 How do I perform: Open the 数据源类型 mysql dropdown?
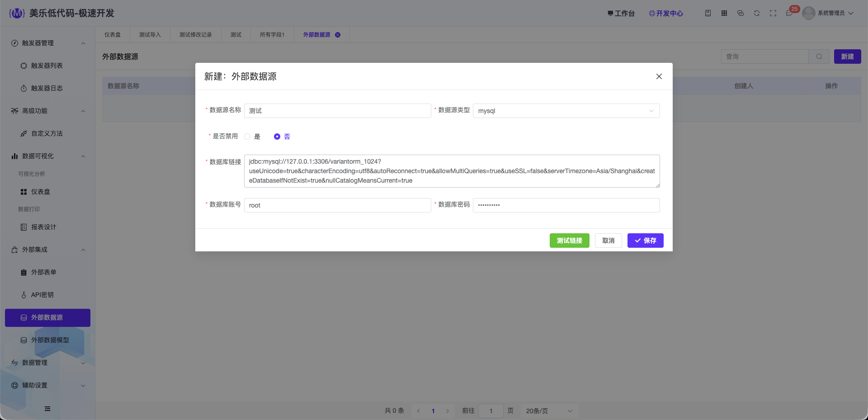tap(566, 111)
